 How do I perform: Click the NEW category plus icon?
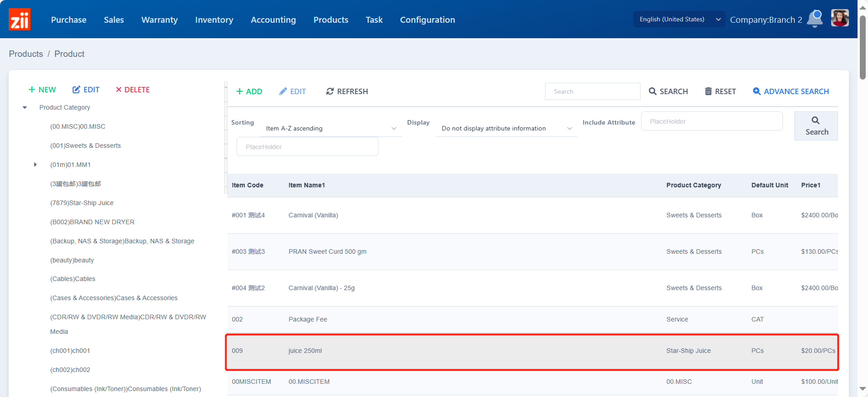32,90
